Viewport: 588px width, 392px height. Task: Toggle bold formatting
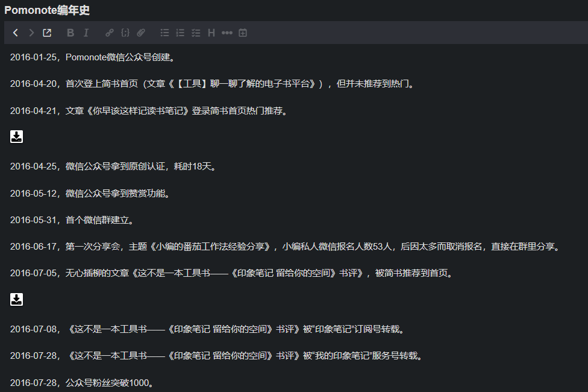pyautogui.click(x=70, y=33)
